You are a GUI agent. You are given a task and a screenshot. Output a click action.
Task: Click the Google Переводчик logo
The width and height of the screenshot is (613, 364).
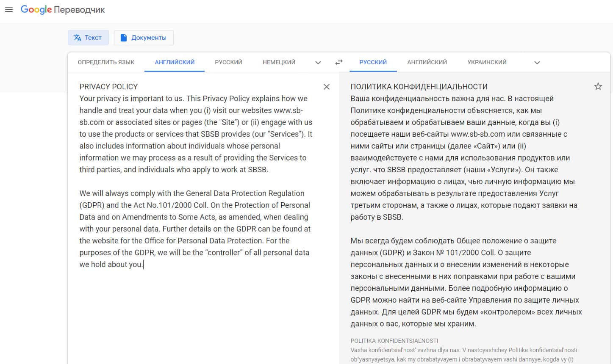[x=63, y=10]
